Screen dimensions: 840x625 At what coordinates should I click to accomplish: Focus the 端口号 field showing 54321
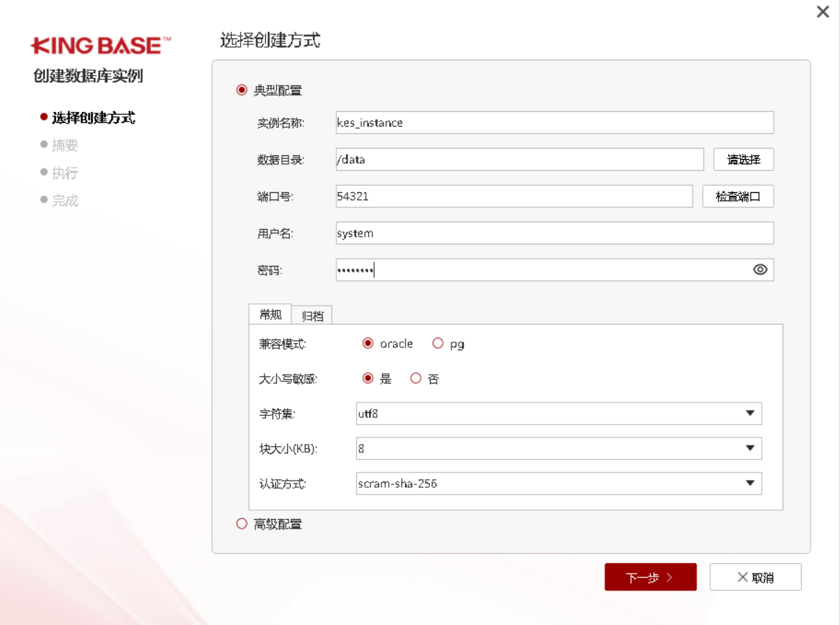pyautogui.click(x=514, y=197)
